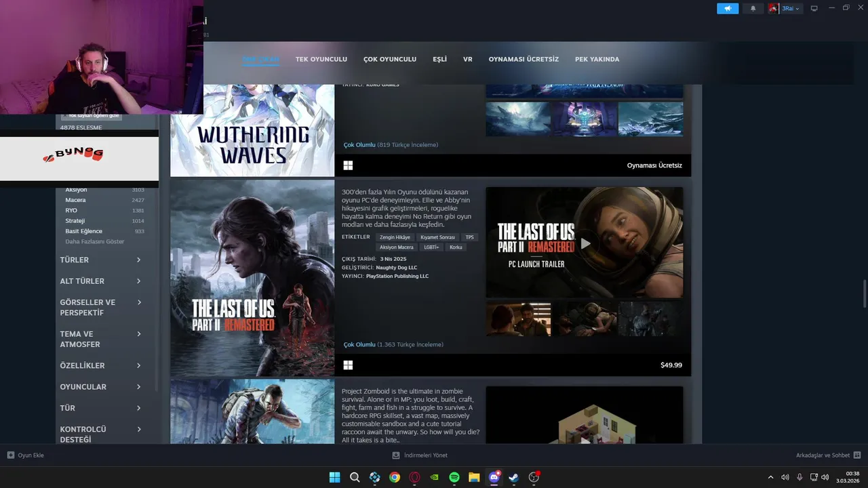Open the Windows Start menu
The image size is (868, 488).
tap(334, 477)
